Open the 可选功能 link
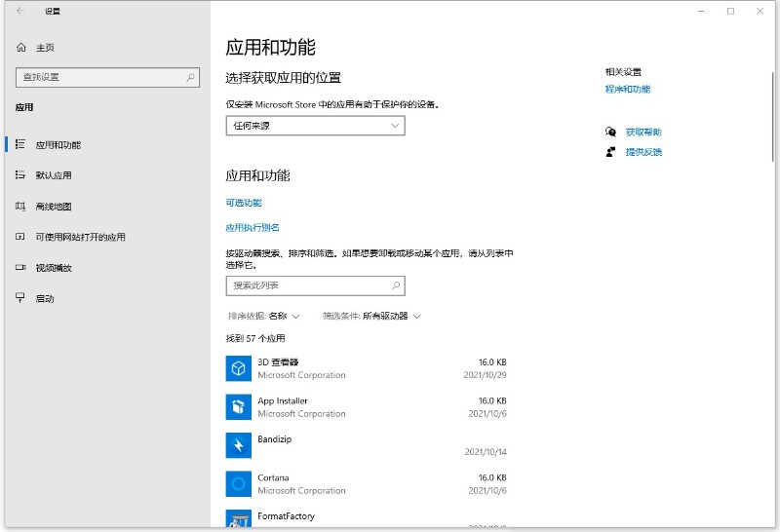Image resolution: width=780 pixels, height=532 pixels. click(244, 203)
